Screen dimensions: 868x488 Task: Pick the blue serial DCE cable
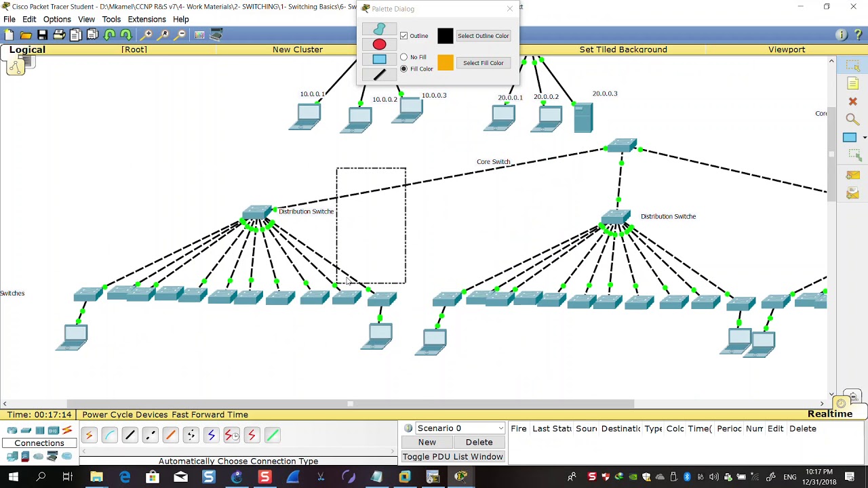pyautogui.click(x=211, y=435)
